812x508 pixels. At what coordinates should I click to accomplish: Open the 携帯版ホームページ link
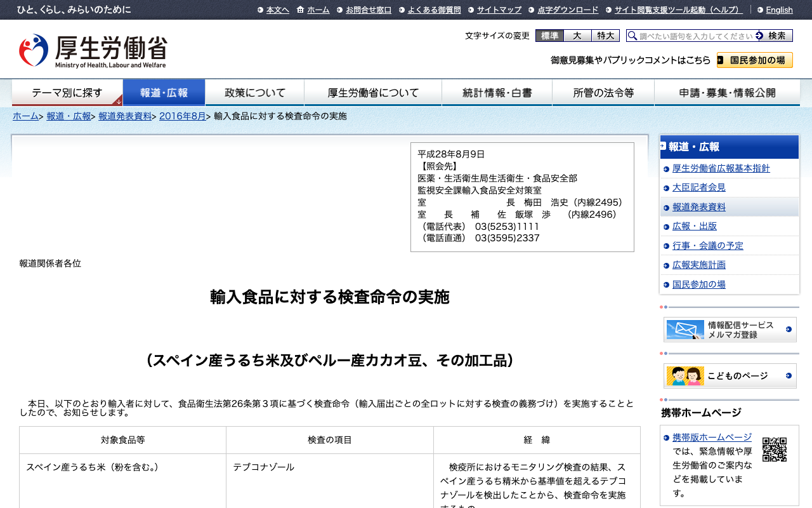[x=712, y=438]
